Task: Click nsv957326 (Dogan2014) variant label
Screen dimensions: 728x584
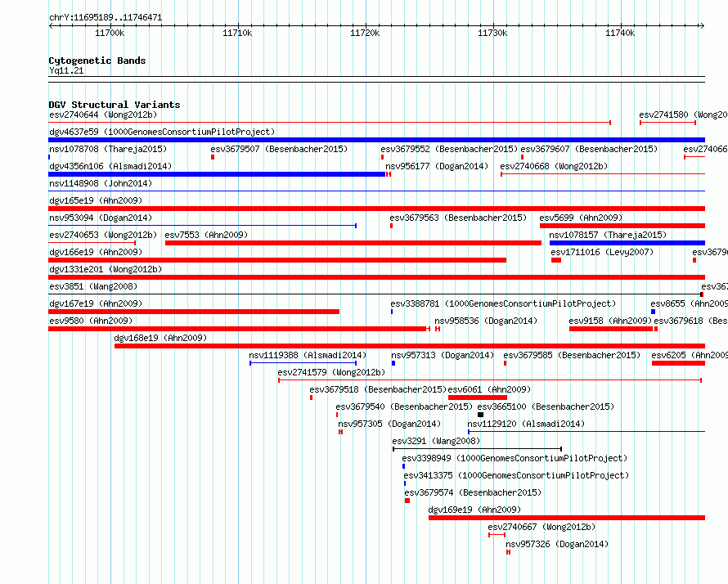Action: 557,544
